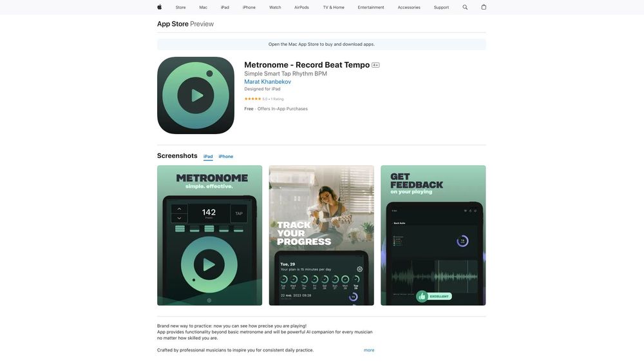Screen dimensions: 644x363
Task: Open the AirPods menu item
Action: tap(301, 7)
